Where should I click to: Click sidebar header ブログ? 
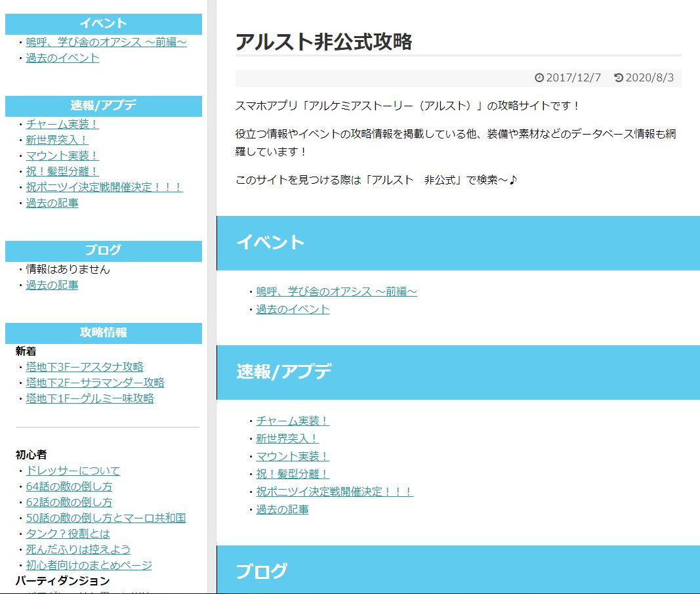(104, 251)
